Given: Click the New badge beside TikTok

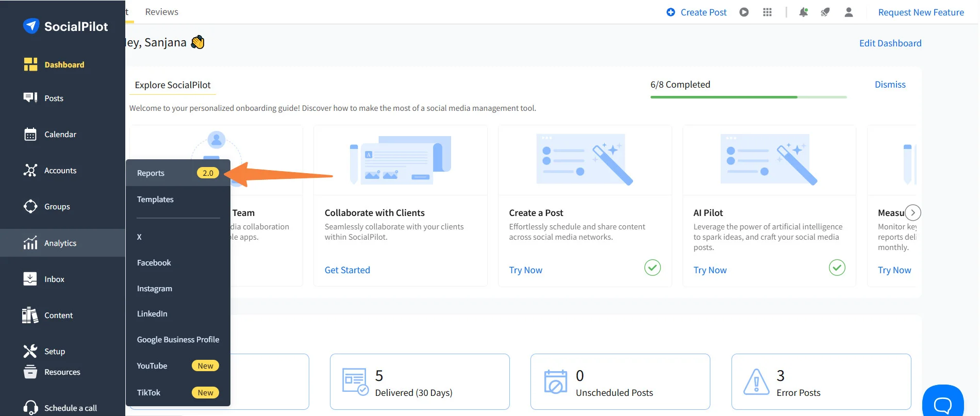Looking at the screenshot, I should point(205,392).
